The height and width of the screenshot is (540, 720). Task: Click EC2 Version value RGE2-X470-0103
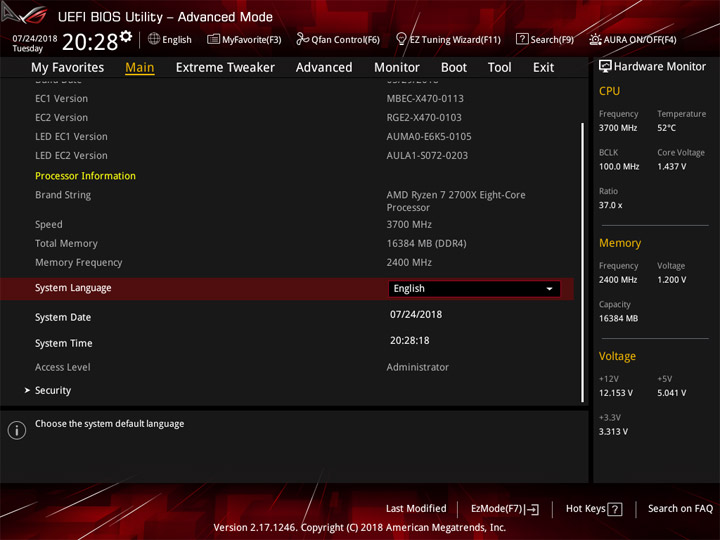click(424, 118)
